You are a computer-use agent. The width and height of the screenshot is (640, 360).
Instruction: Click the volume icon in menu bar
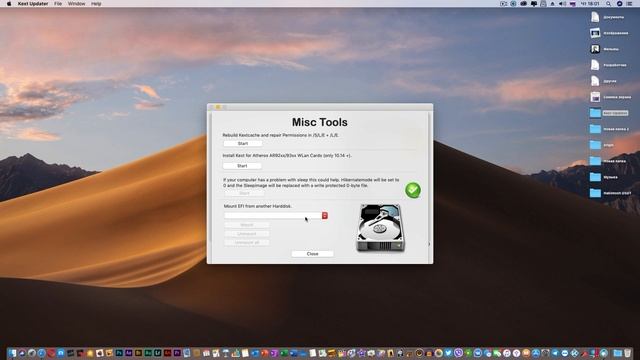[562, 4]
